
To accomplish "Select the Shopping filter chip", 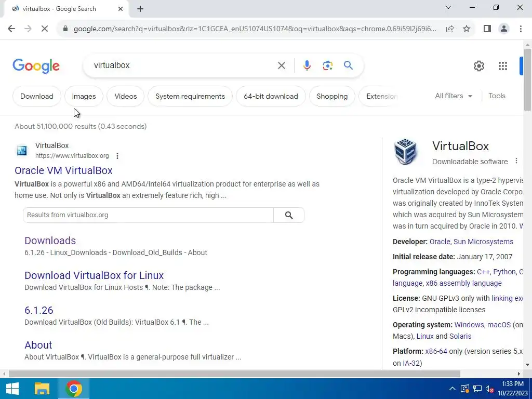I will 332,96.
